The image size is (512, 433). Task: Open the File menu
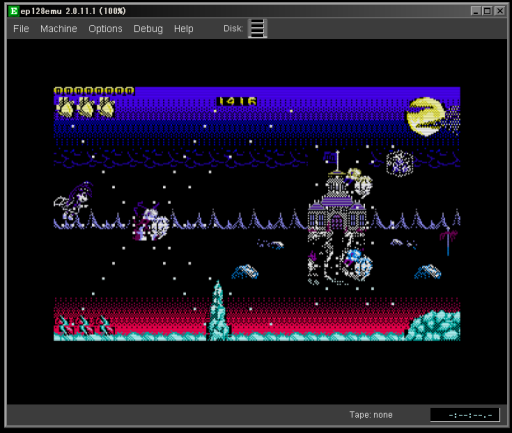21,29
